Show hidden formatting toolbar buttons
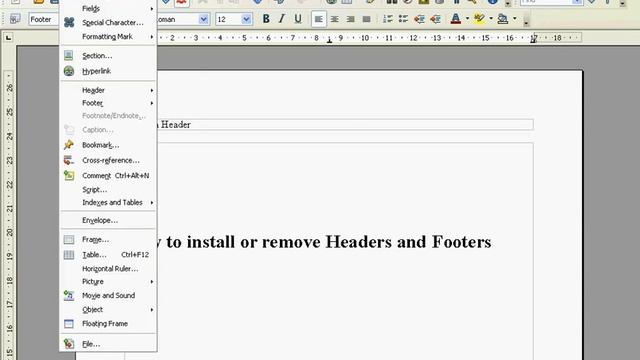The height and width of the screenshot is (360, 640). [x=526, y=22]
